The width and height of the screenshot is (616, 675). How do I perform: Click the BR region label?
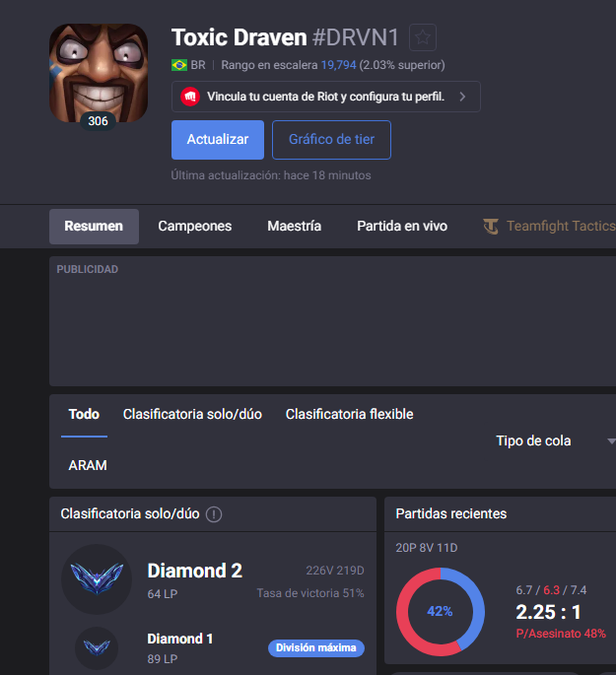pos(198,65)
